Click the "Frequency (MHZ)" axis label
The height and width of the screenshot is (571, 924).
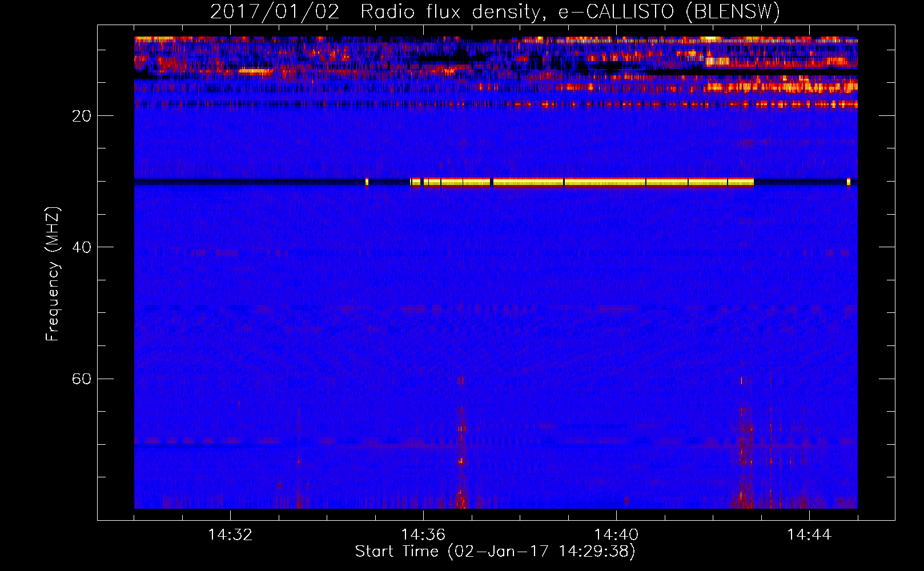(52, 274)
